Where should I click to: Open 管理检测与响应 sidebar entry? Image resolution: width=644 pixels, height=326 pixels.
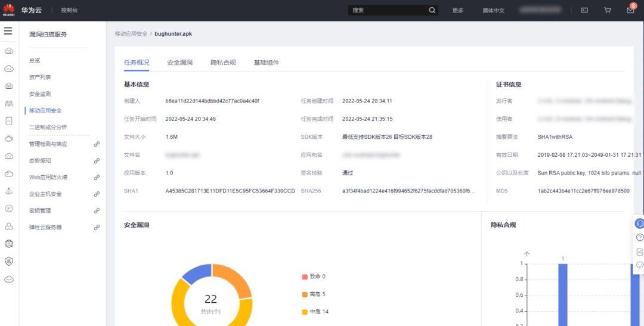pos(48,144)
